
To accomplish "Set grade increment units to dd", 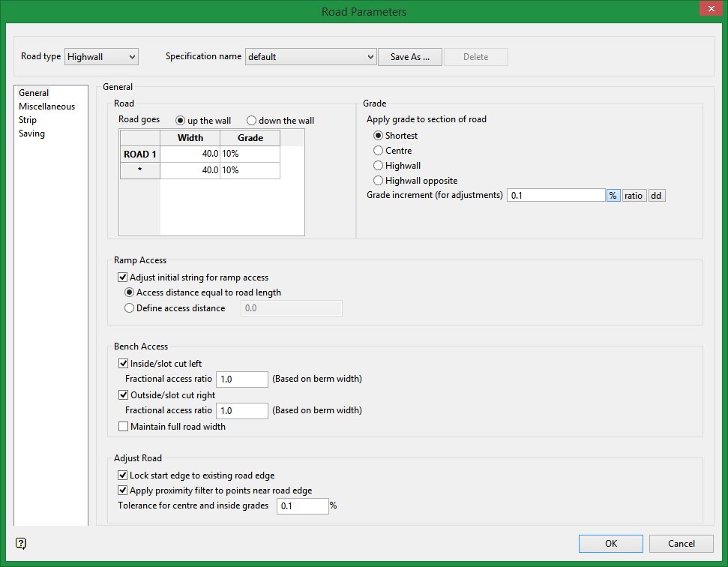I will (x=656, y=195).
